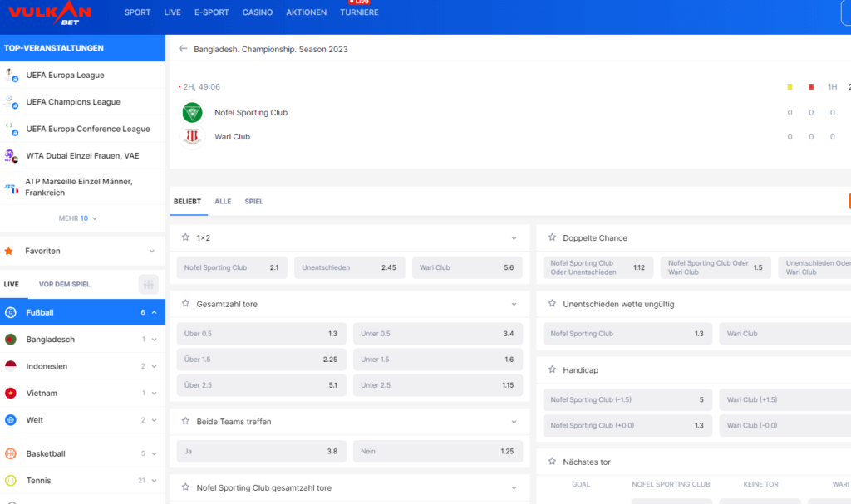851x504 pixels.
Task: Favorite Unentschieden wette ungültig star
Action: click(x=552, y=304)
